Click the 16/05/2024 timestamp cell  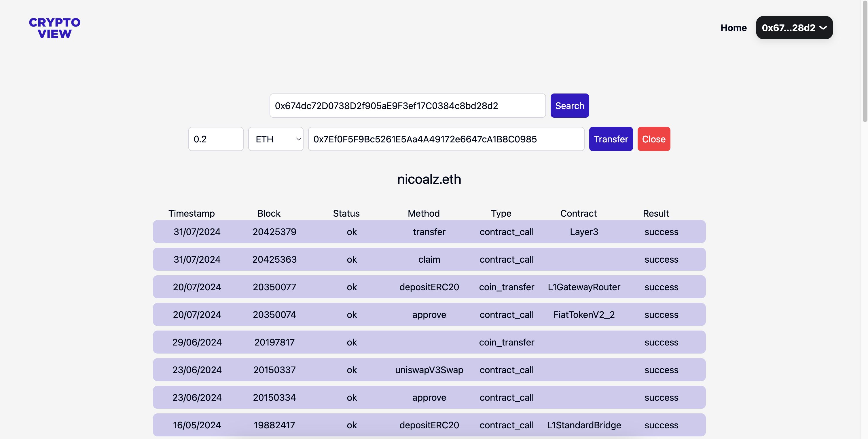pos(197,425)
